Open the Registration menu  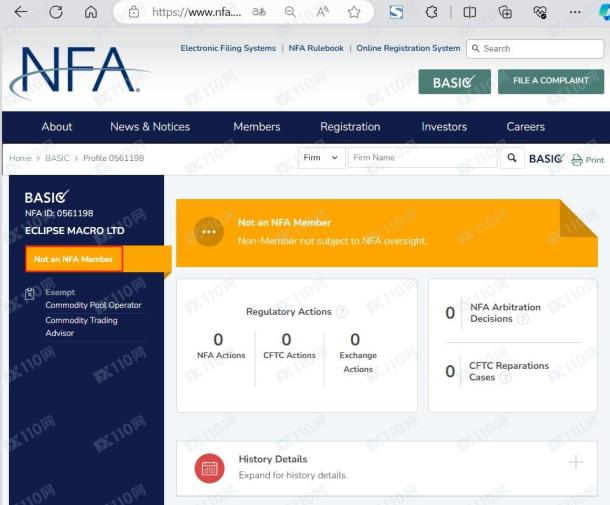pyautogui.click(x=350, y=127)
